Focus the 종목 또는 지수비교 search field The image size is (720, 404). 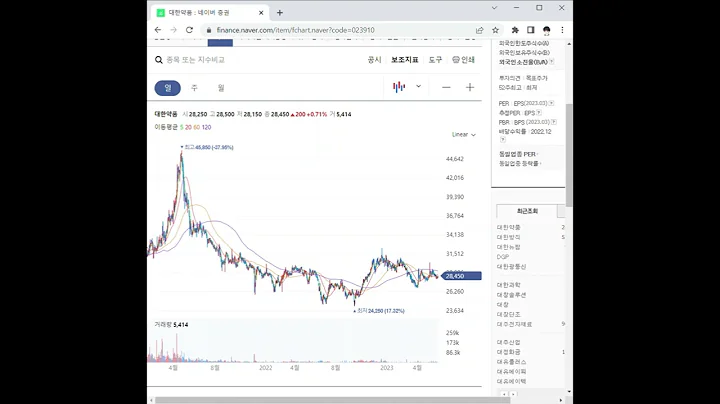click(x=196, y=60)
